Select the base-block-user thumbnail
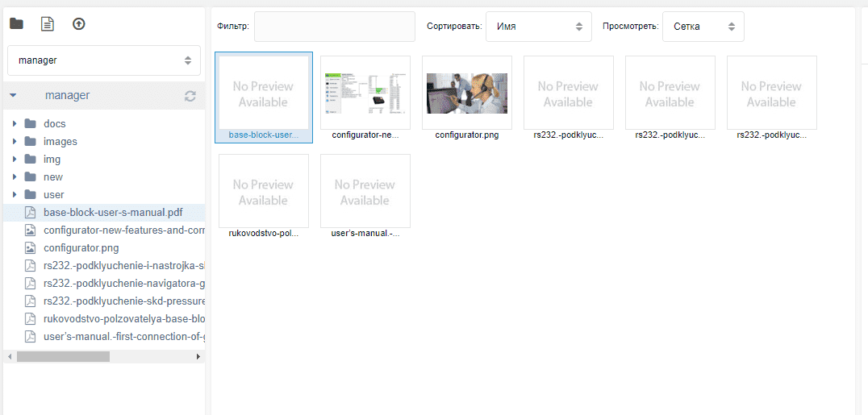This screenshot has width=868, height=415. (264, 93)
